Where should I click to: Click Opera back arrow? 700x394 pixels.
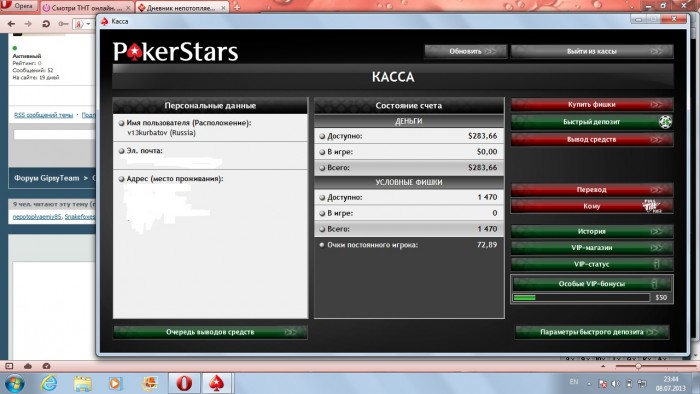[11, 24]
